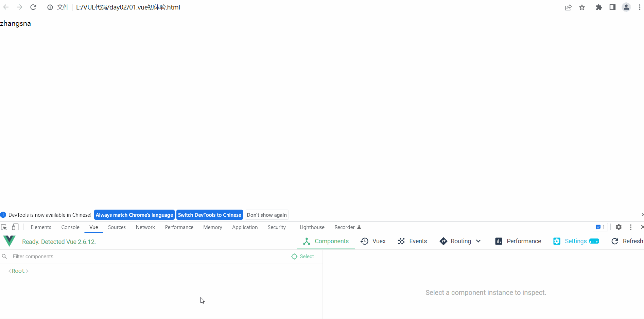The height and width of the screenshot is (319, 644).
Task: Toggle the browser side panel icon
Action: point(612,7)
